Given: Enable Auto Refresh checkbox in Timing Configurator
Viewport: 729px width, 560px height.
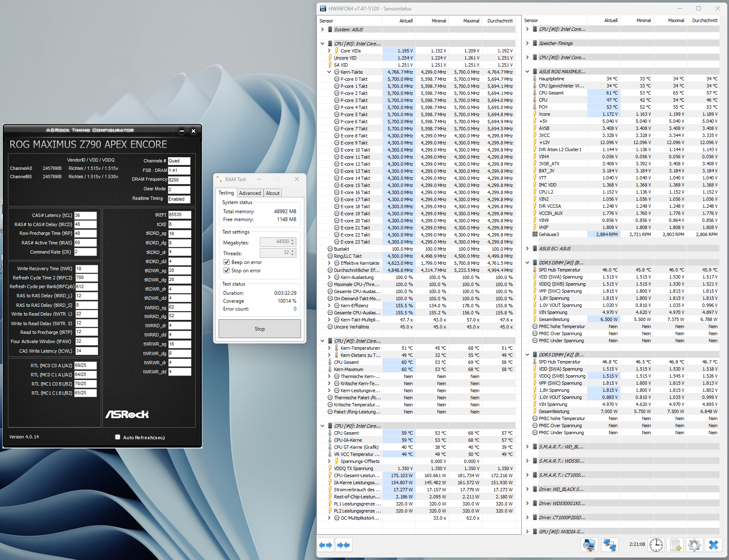Looking at the screenshot, I should (x=118, y=437).
